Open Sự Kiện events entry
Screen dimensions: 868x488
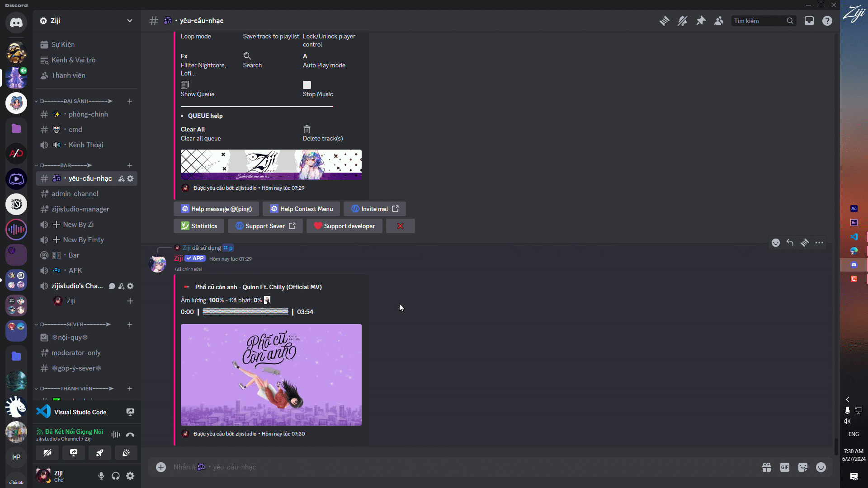click(86, 45)
